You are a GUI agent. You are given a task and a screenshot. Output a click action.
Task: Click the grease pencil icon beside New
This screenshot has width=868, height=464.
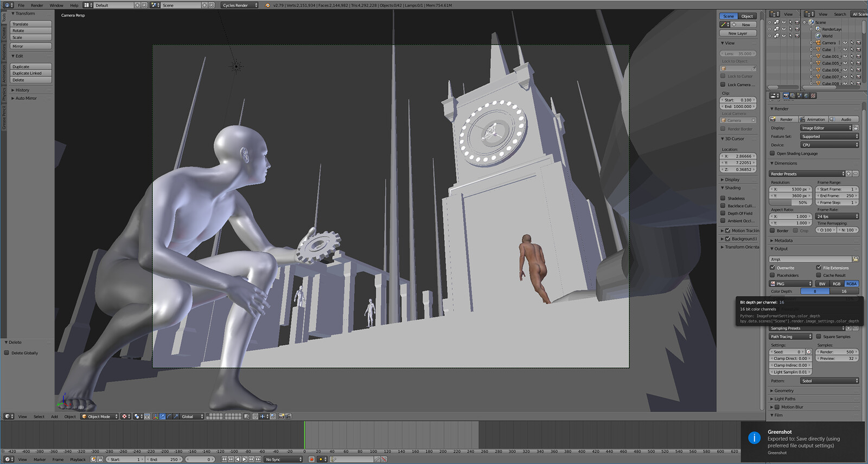coord(724,24)
